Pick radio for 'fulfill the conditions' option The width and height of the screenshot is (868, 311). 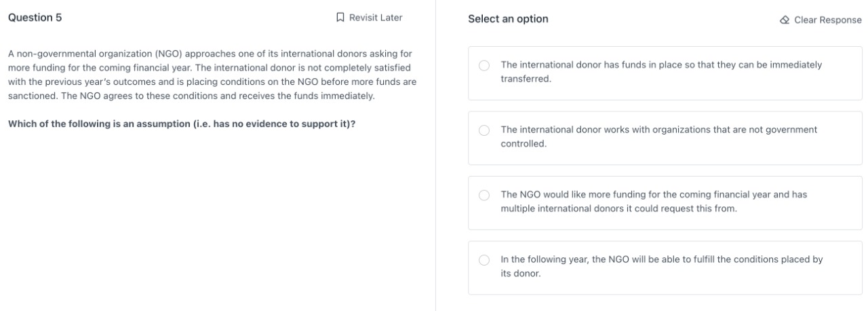pyautogui.click(x=484, y=259)
